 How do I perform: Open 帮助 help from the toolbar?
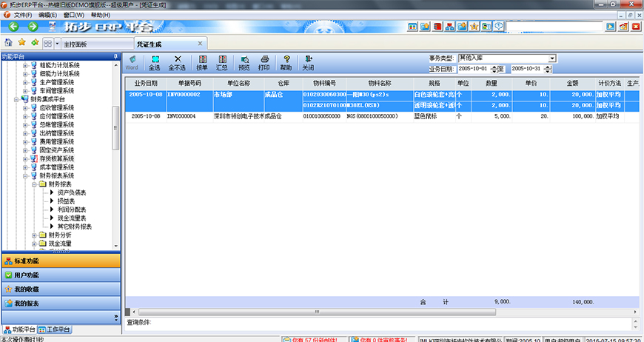(x=286, y=63)
